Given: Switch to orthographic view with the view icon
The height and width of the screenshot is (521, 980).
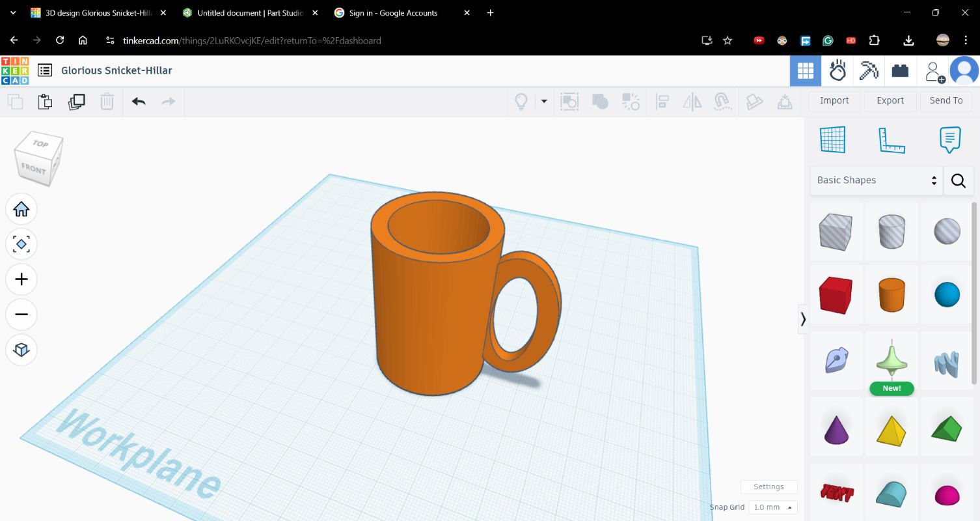Looking at the screenshot, I should point(21,350).
